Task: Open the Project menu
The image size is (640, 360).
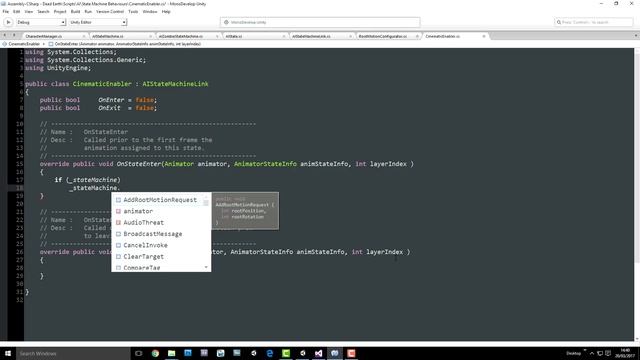Action: coord(60,11)
